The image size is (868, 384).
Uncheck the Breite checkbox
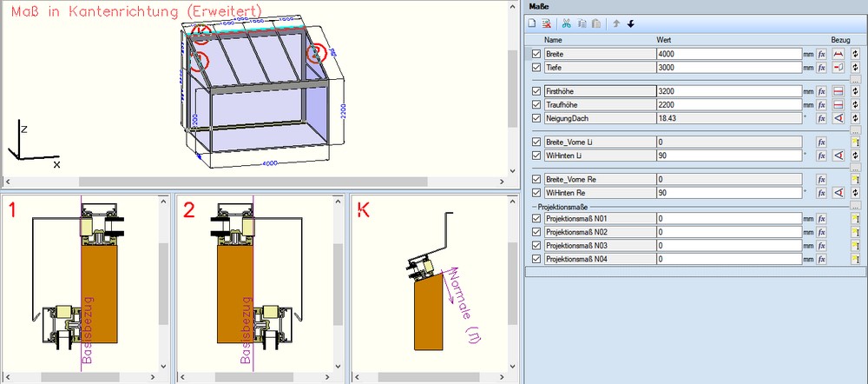pyautogui.click(x=536, y=54)
